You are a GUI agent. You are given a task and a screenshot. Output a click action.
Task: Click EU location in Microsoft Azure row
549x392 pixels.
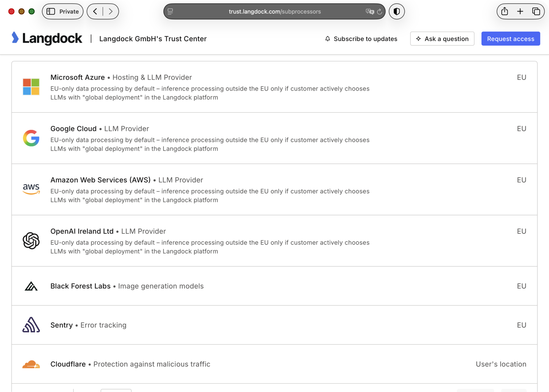click(522, 77)
